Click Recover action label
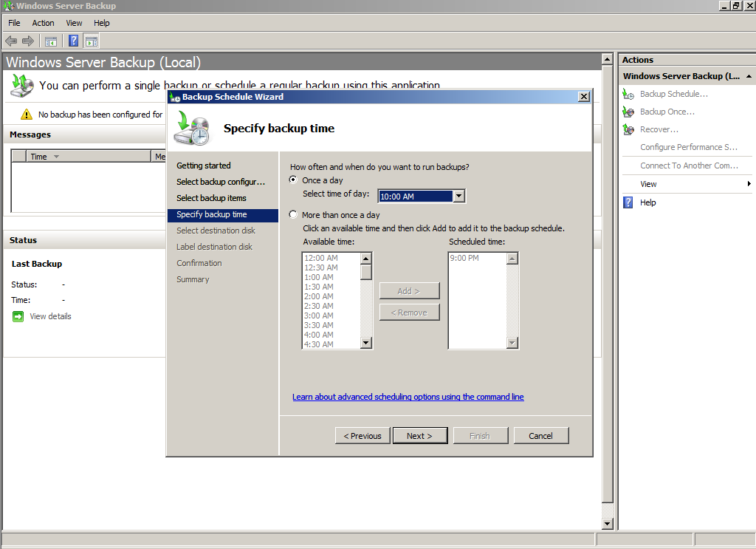Image resolution: width=756 pixels, height=549 pixels. [x=659, y=130]
